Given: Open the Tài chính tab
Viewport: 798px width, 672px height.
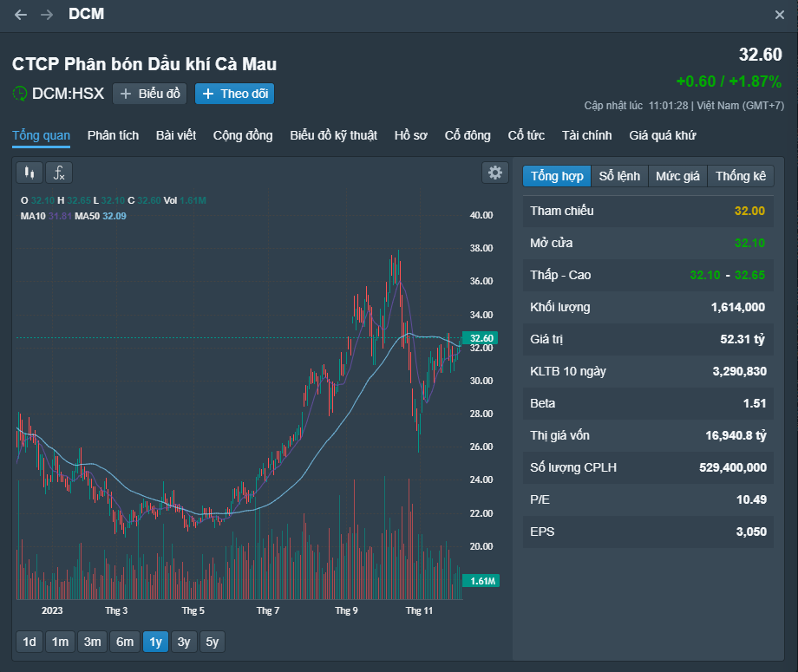Looking at the screenshot, I should click(x=587, y=135).
